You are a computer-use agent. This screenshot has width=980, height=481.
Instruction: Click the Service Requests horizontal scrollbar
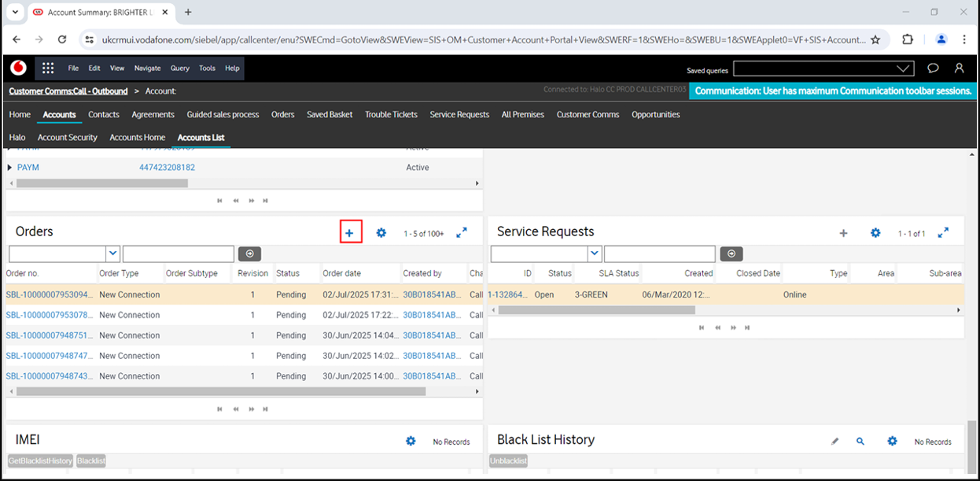(x=597, y=310)
